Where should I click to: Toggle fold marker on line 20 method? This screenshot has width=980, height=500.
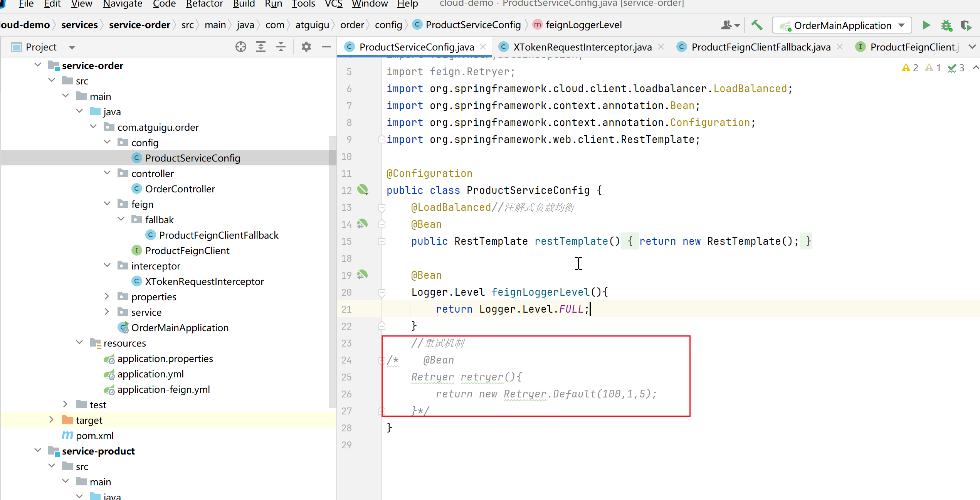[x=382, y=293]
